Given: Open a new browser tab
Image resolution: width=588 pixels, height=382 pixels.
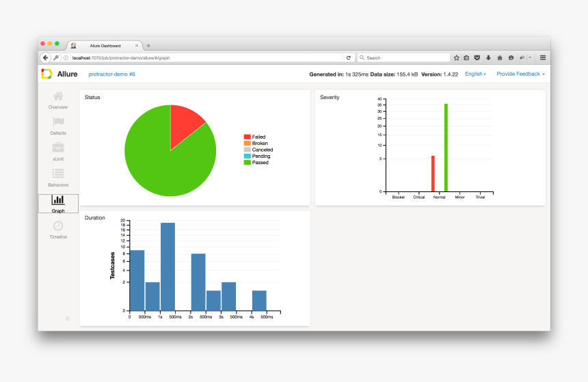Looking at the screenshot, I should click(148, 46).
